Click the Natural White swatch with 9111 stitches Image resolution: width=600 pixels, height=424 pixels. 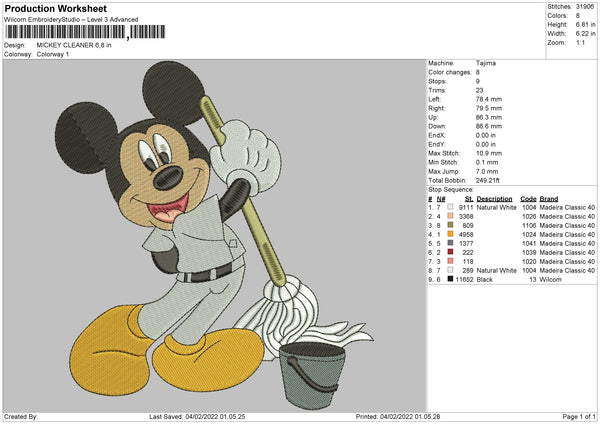click(450, 207)
